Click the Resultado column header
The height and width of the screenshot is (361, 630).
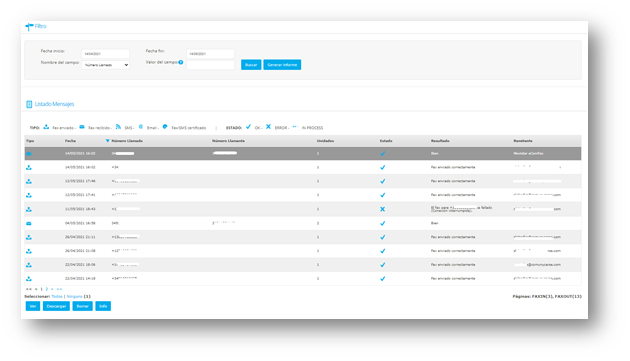click(x=440, y=141)
